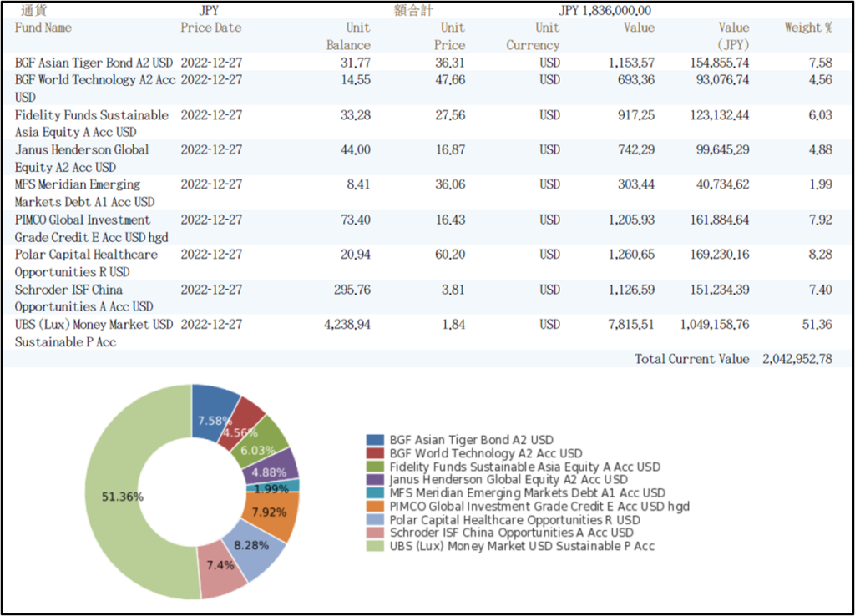The width and height of the screenshot is (855, 616).
Task: Select Fidelity Funds Sustainable Asia Equity table row name
Action: pyautogui.click(x=92, y=124)
